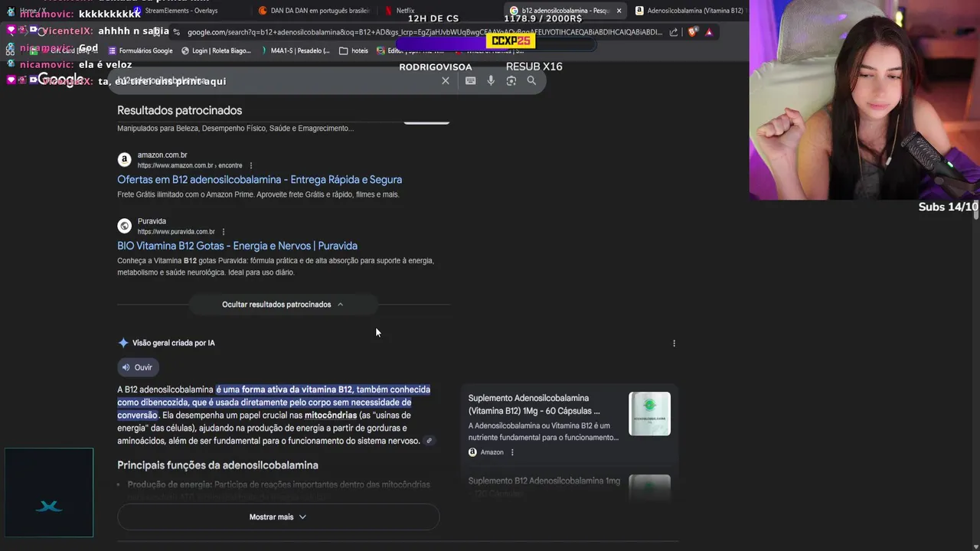Screen dimensions: 980x551
Task: Click the Brave rewards triangle icon
Action: click(709, 32)
